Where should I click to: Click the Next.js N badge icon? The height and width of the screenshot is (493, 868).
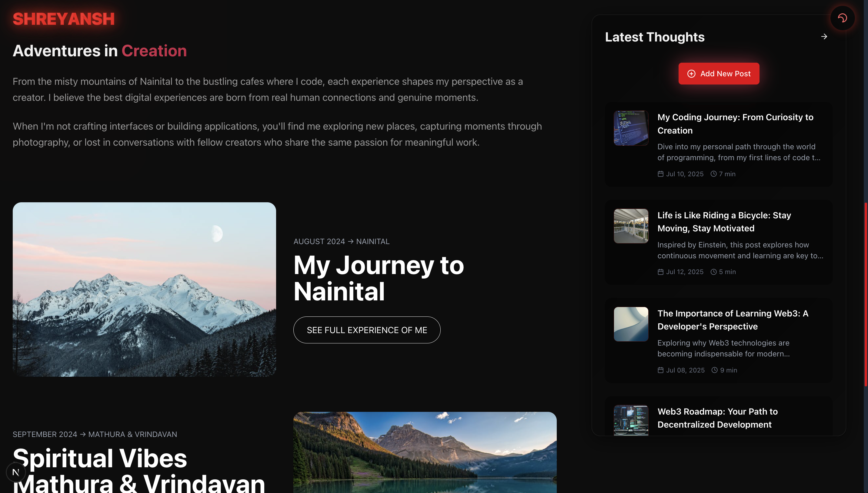click(15, 472)
